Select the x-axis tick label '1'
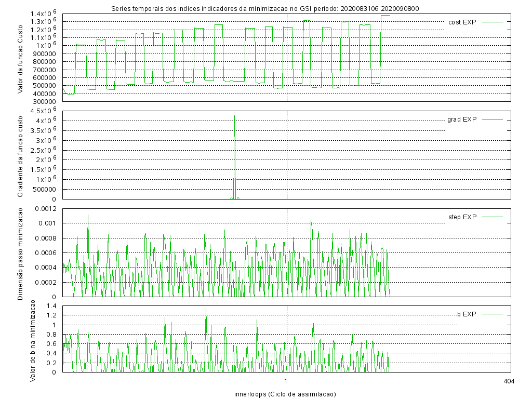Viewport: 532px width, 399px height. pos(286,382)
